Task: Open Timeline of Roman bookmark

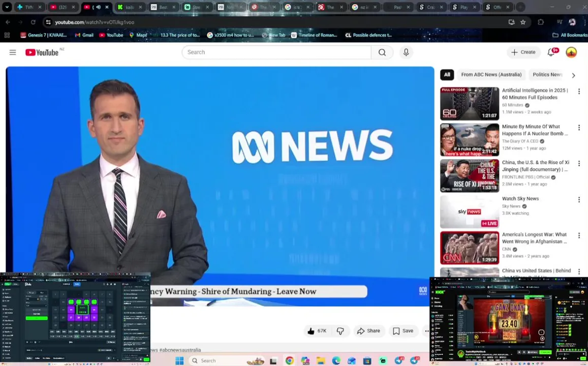Action: pos(314,35)
